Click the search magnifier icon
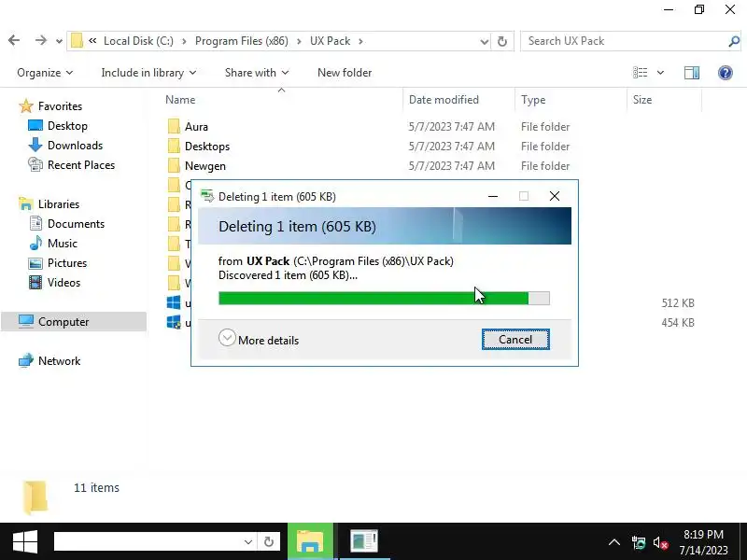The image size is (747, 560). tap(734, 41)
